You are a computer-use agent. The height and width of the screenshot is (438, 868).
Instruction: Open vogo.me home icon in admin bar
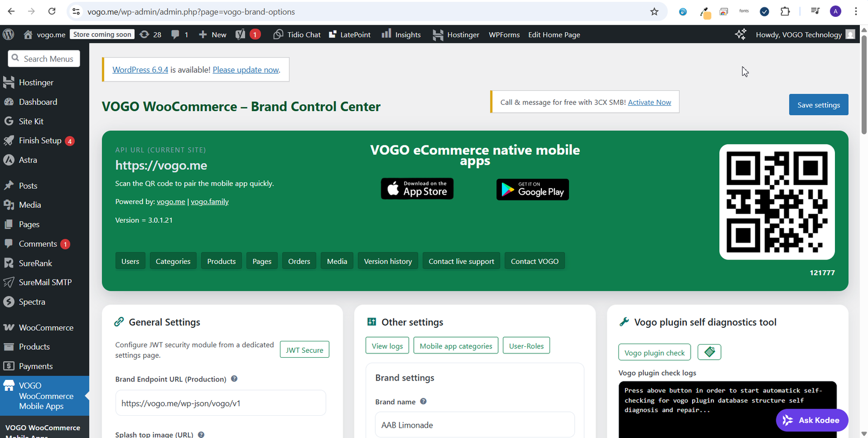point(28,34)
